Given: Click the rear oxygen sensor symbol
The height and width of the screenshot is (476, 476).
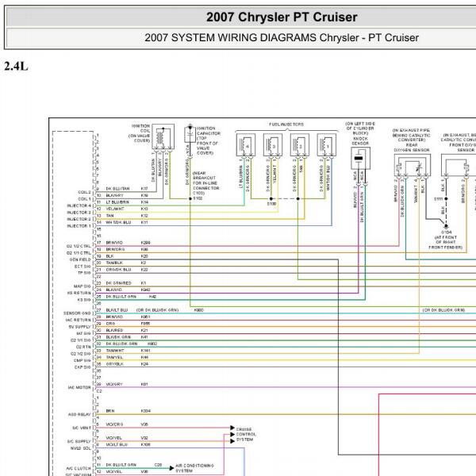Looking at the screenshot, I should pos(413,165).
